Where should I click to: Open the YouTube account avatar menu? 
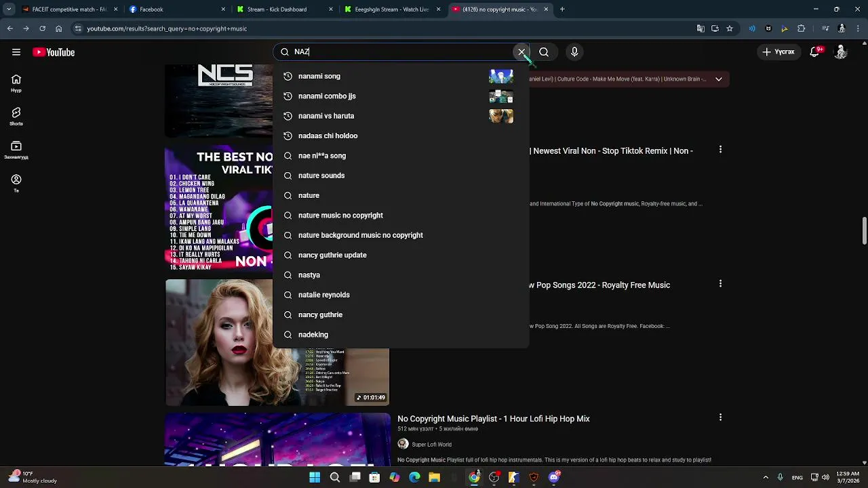coord(841,52)
